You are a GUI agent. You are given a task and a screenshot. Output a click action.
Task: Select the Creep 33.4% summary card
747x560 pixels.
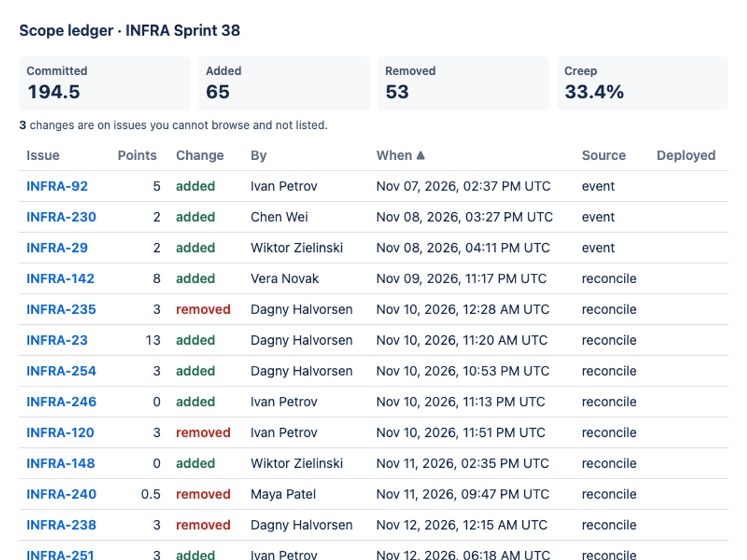pos(642,83)
